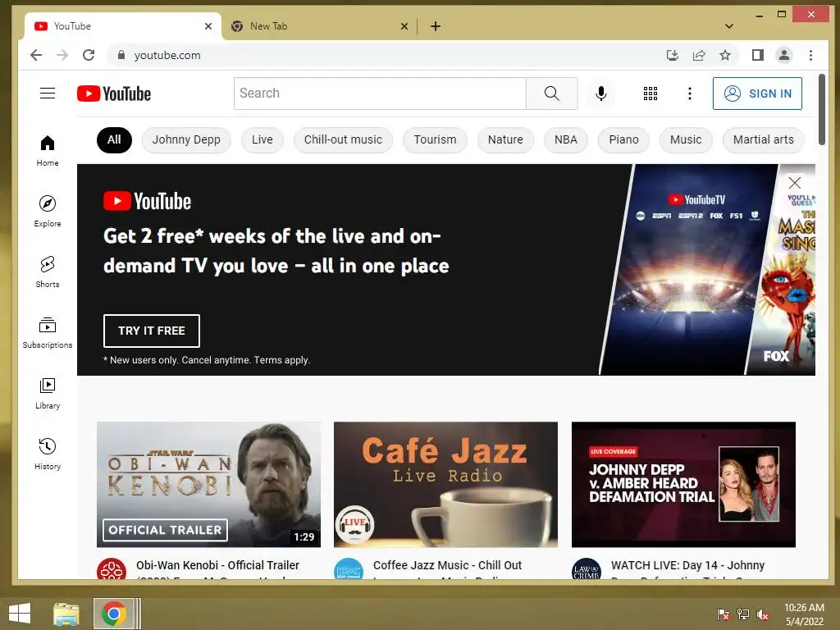
Task: Select the Chill-out music chip
Action: tap(344, 139)
